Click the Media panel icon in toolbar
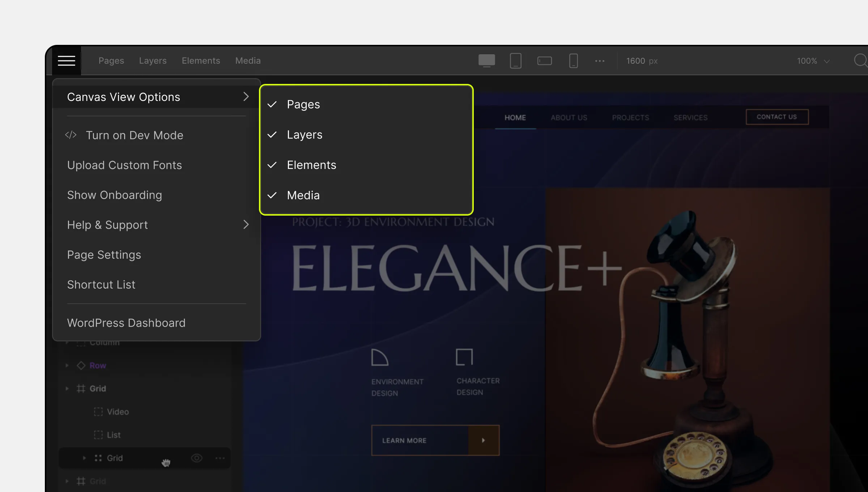This screenshot has height=492, width=868. (247, 60)
